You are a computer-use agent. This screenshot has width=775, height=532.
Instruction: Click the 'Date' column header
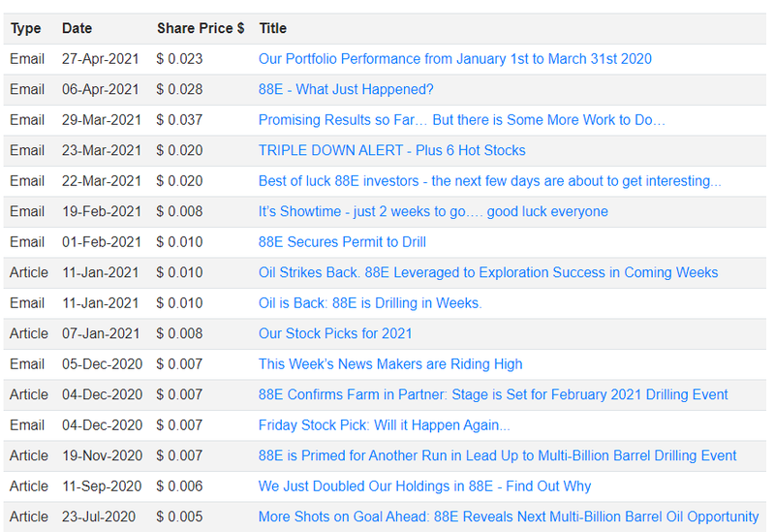pos(77,28)
